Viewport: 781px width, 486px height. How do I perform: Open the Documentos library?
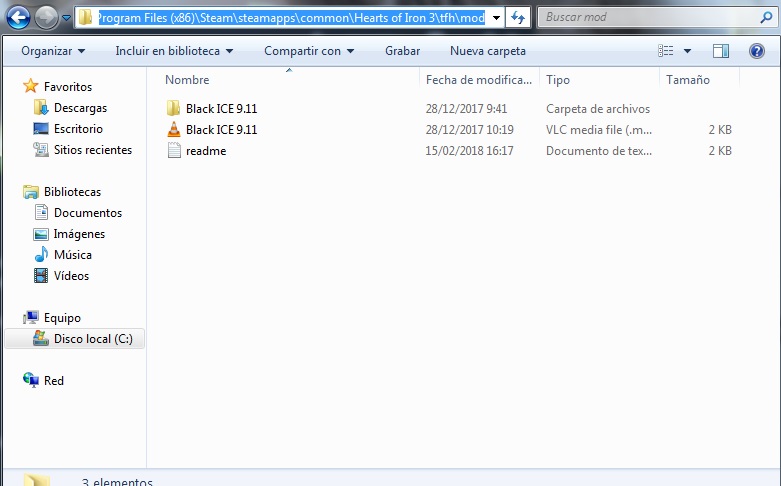[x=88, y=213]
